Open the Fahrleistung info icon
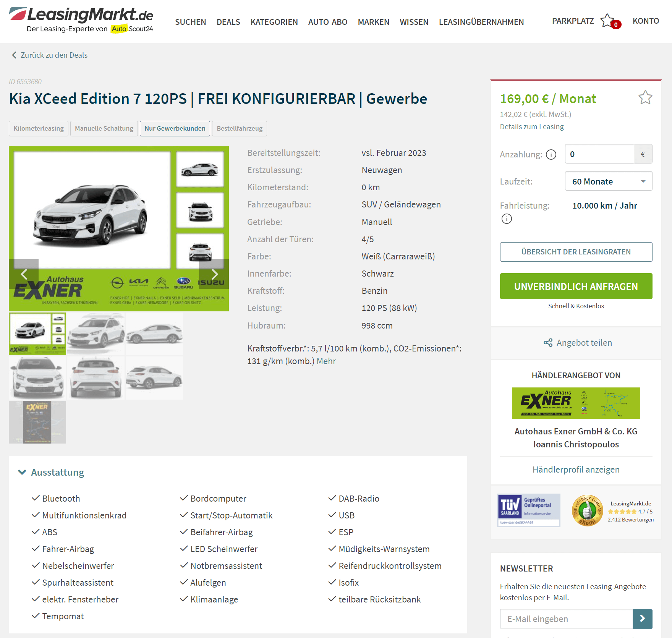 click(x=507, y=219)
